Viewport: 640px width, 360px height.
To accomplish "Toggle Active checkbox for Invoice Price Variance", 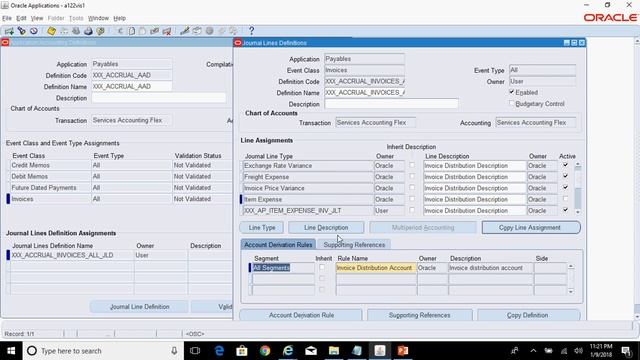I will [x=565, y=188].
